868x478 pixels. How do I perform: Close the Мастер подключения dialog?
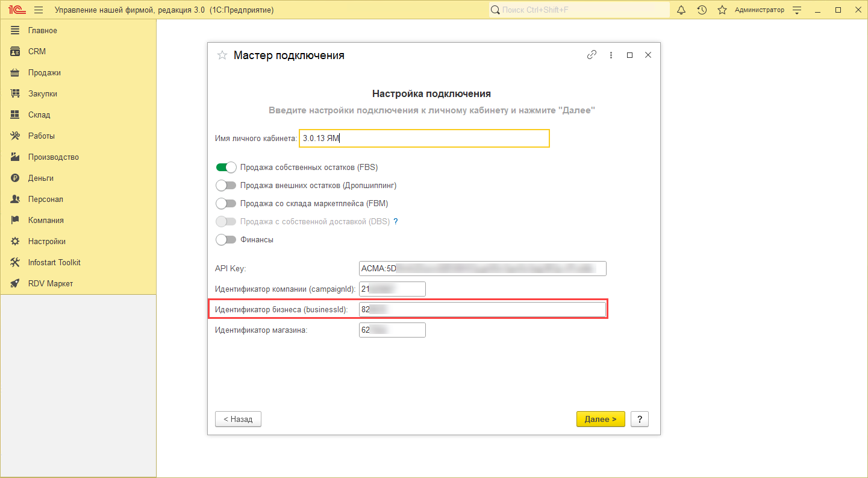(x=648, y=55)
